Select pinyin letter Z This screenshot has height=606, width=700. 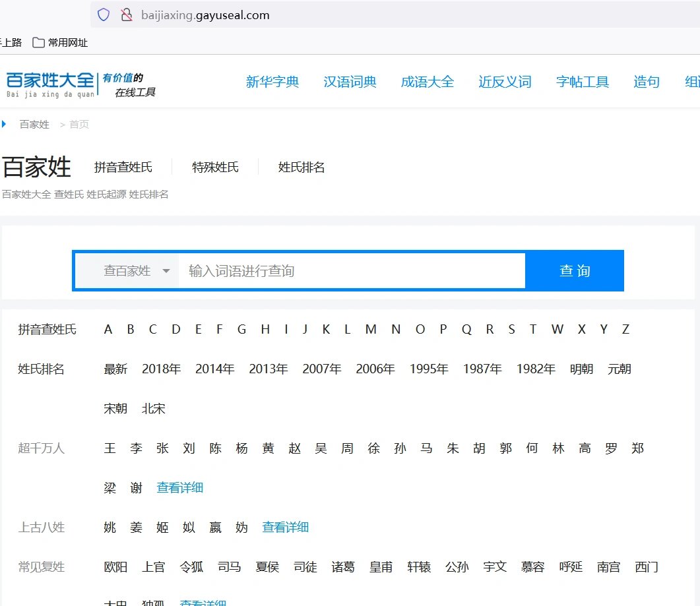pos(625,329)
